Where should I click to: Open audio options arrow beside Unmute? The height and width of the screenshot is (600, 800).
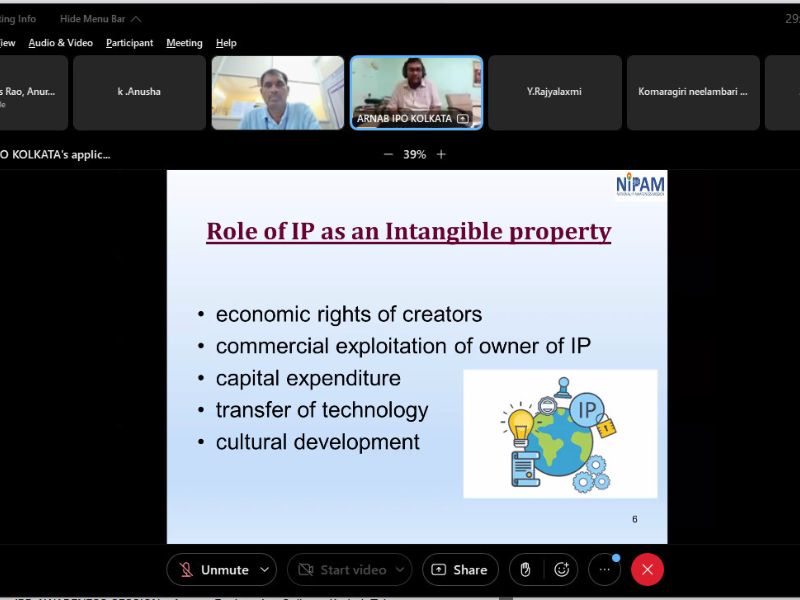click(x=264, y=569)
